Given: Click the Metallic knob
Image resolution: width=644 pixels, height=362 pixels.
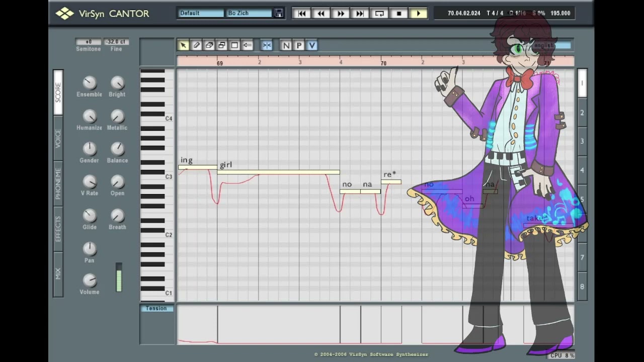Looking at the screenshot, I should point(117,116).
